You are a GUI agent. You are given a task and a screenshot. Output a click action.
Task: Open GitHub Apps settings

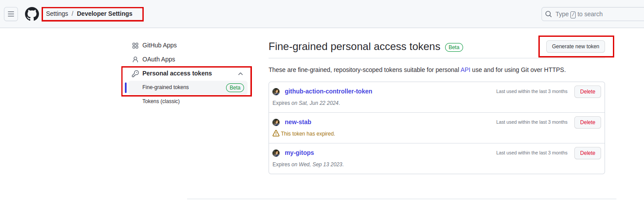click(159, 46)
